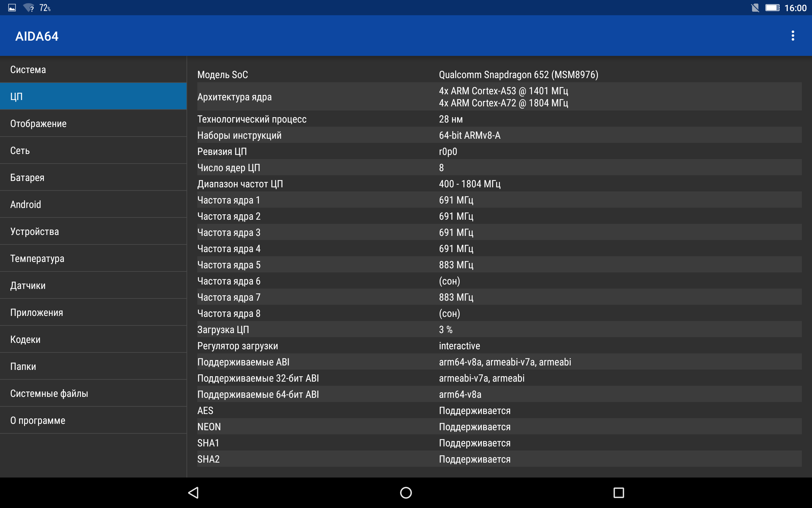This screenshot has width=812, height=508.
Task: Select the Частота ядра 6 row
Action: (x=499, y=281)
